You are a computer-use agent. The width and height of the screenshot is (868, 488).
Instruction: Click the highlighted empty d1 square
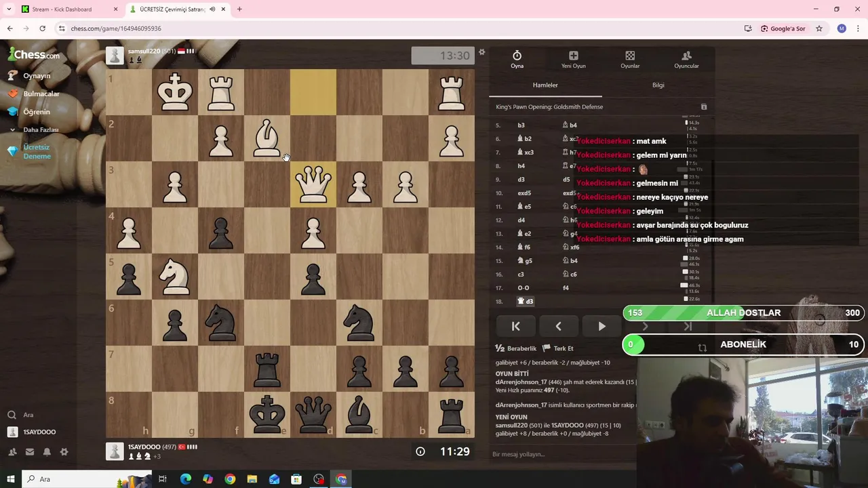(x=313, y=92)
